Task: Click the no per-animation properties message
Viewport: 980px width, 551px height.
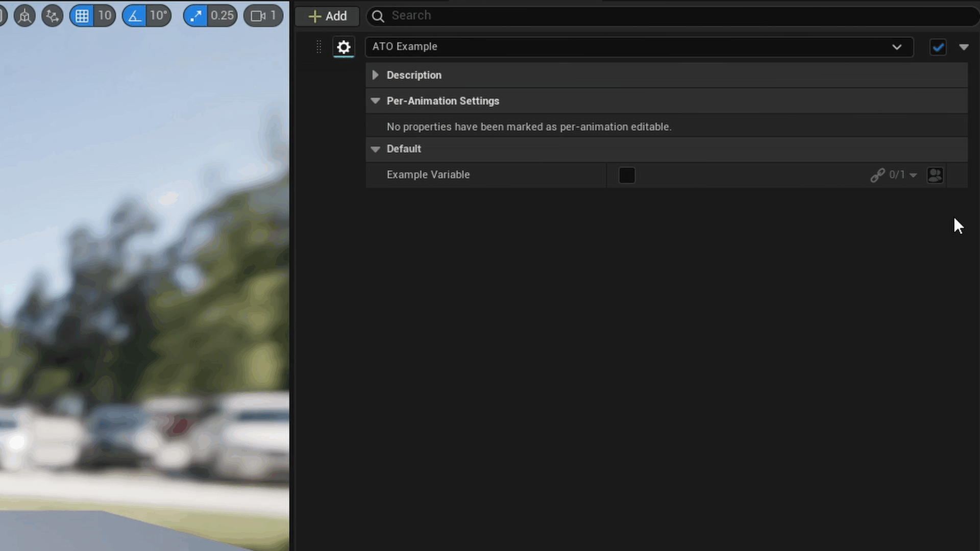Action: pyautogui.click(x=529, y=127)
